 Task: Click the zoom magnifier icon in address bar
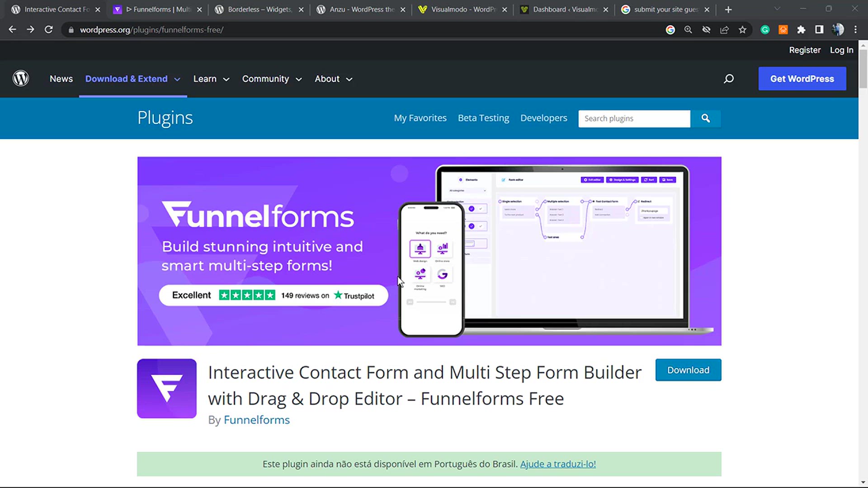(x=688, y=30)
